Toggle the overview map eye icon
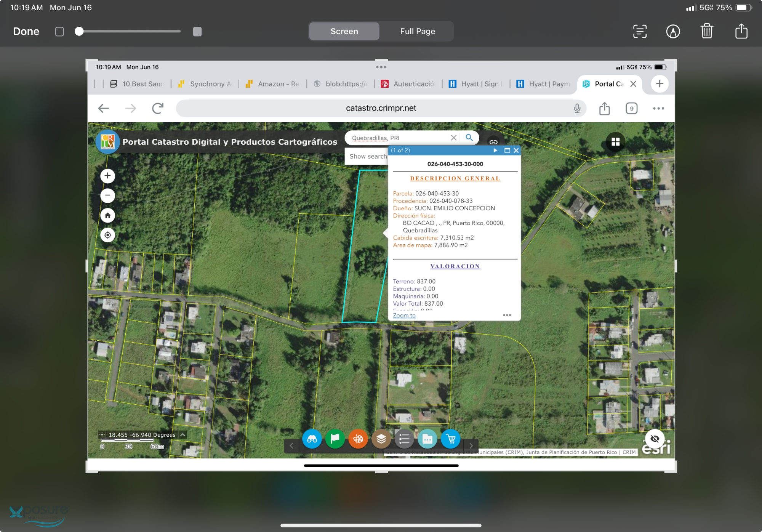The height and width of the screenshot is (532, 762). click(655, 439)
